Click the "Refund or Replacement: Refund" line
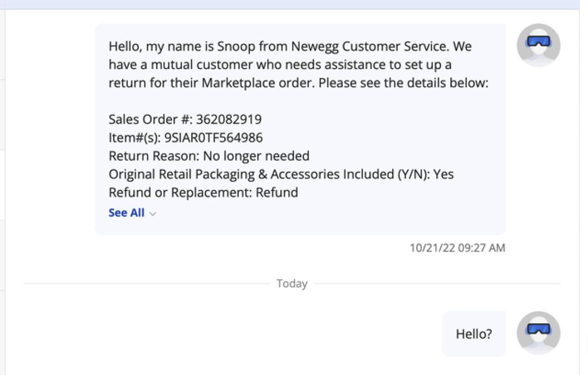 click(x=203, y=193)
